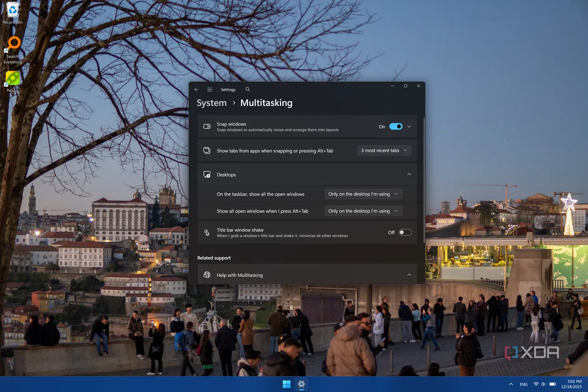
Task: Open the Search Everything desktop shortcut
Action: [13, 50]
